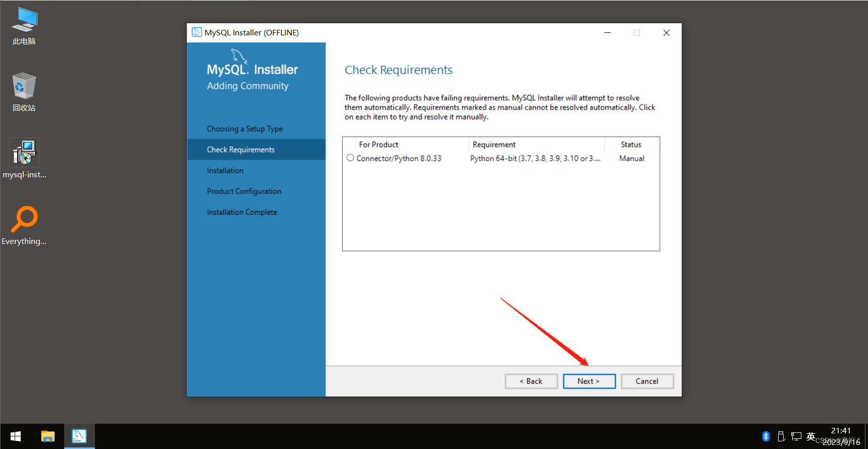Click the < Back button
Image resolution: width=868 pixels, height=449 pixels.
pos(531,381)
